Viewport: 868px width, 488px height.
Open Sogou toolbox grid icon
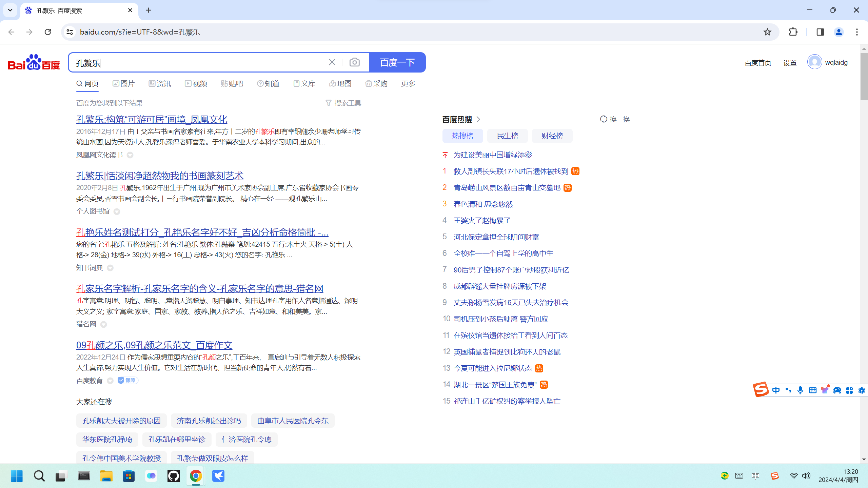[849, 390]
